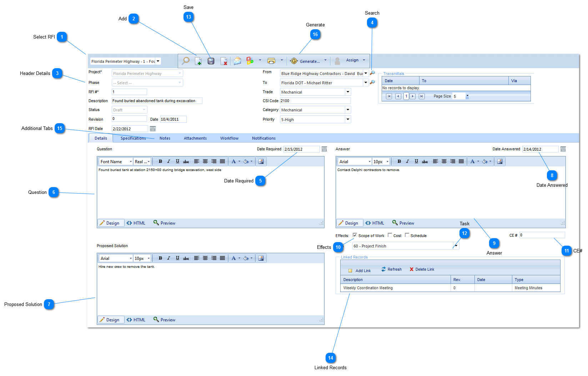Open the task dropdown showing 60 - Project Finish
Image resolution: width=588 pixels, height=376 pixels.
456,246
